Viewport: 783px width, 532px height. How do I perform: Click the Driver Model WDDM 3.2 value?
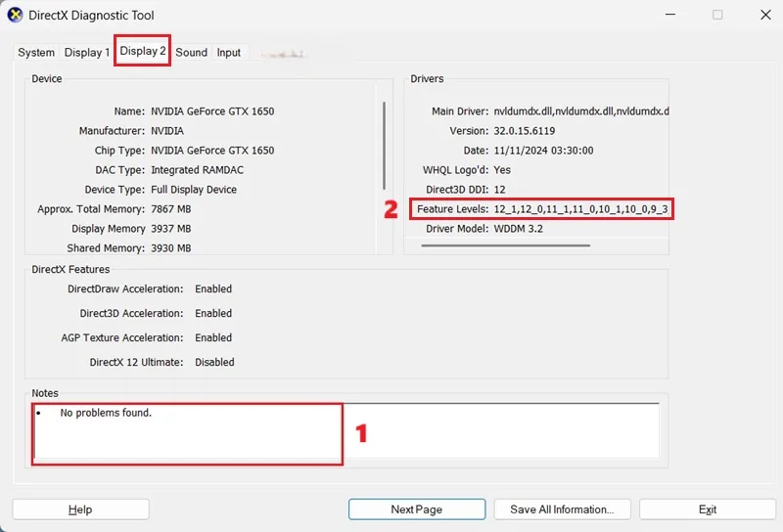[x=518, y=229]
